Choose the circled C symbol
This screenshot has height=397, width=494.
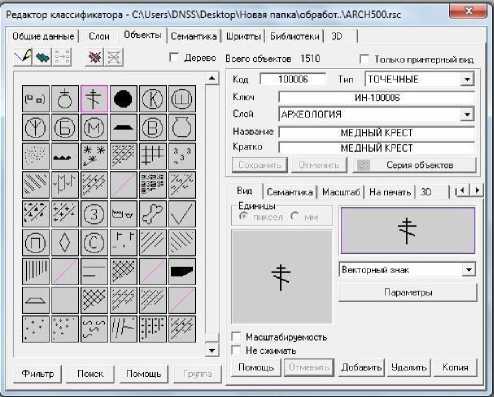point(94,242)
